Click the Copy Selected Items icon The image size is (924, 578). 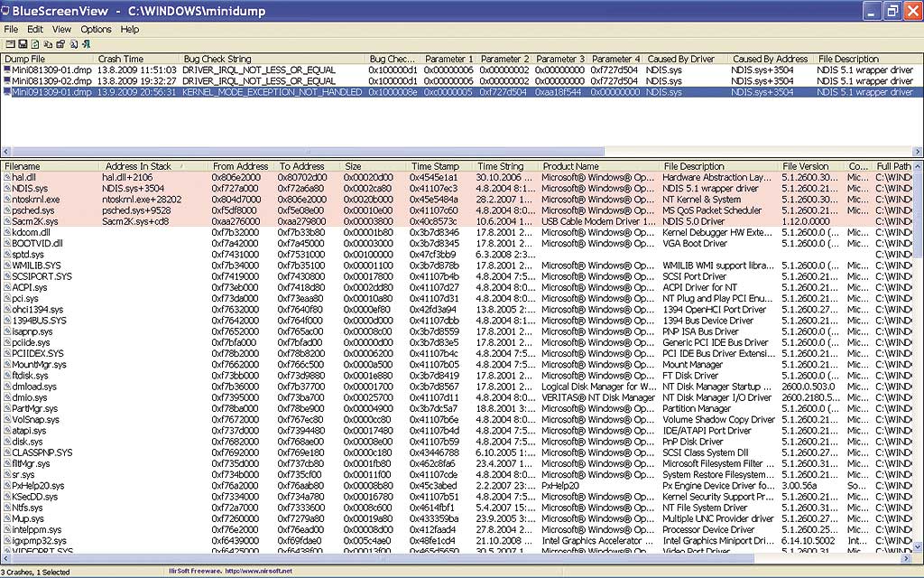tap(48, 44)
